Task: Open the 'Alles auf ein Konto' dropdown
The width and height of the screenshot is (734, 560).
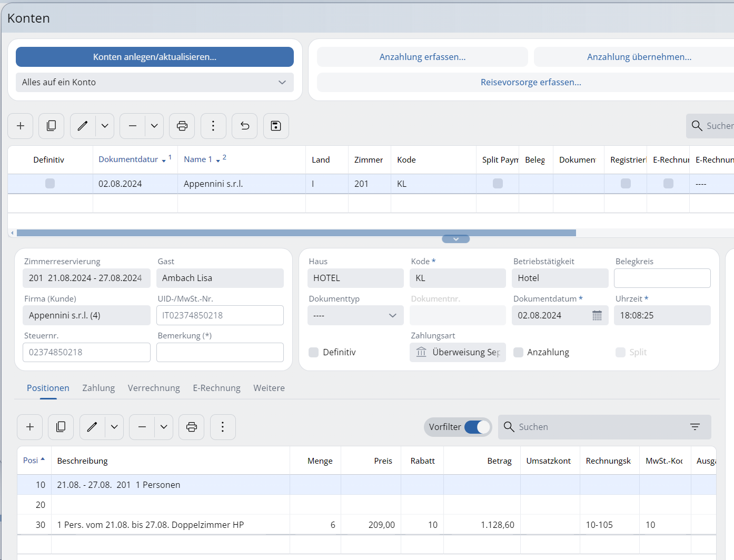Action: tap(155, 82)
